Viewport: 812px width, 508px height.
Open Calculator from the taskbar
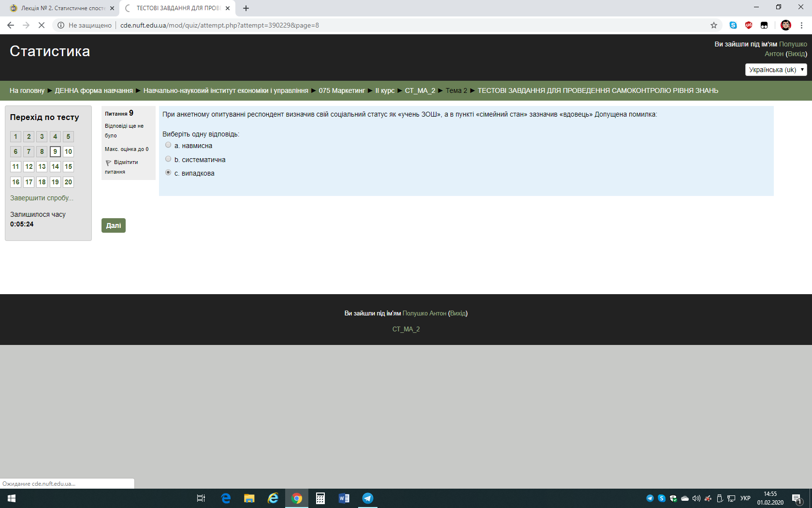(x=320, y=498)
